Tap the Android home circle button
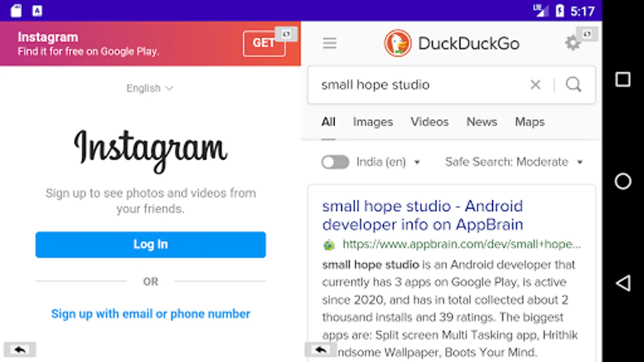644x362 pixels. pos(623,181)
